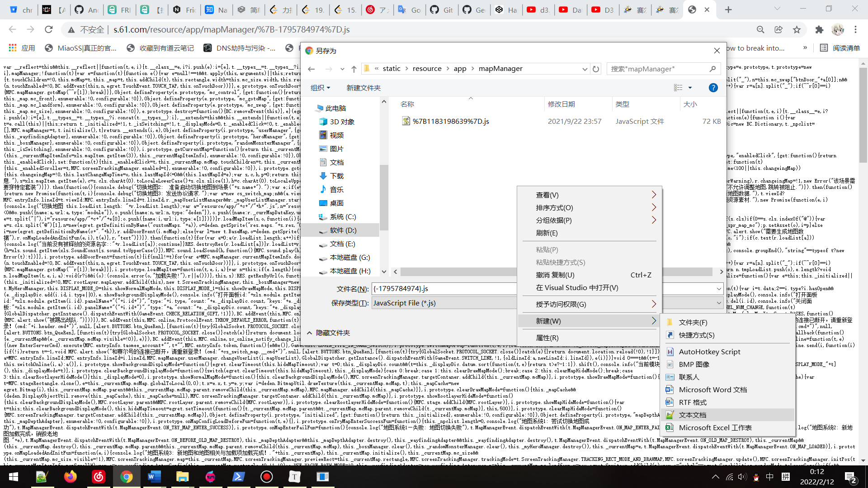This screenshot has height=488, width=868.
Task: Select drive 文档 (E:)
Action: [342, 244]
